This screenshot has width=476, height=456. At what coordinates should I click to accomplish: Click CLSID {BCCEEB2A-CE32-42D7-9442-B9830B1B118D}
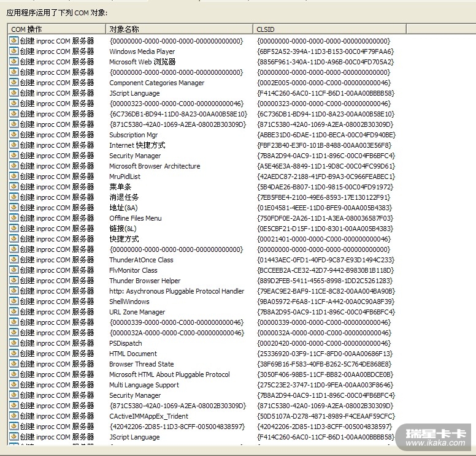point(326,270)
